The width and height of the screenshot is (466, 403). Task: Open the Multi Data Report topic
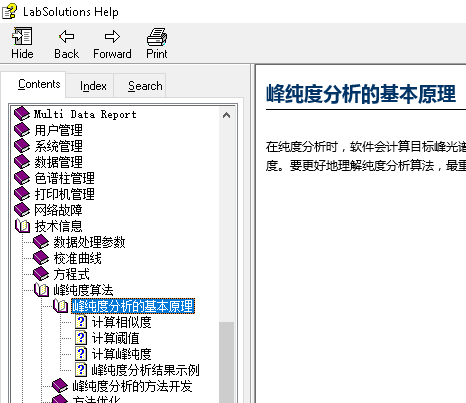[x=85, y=114]
